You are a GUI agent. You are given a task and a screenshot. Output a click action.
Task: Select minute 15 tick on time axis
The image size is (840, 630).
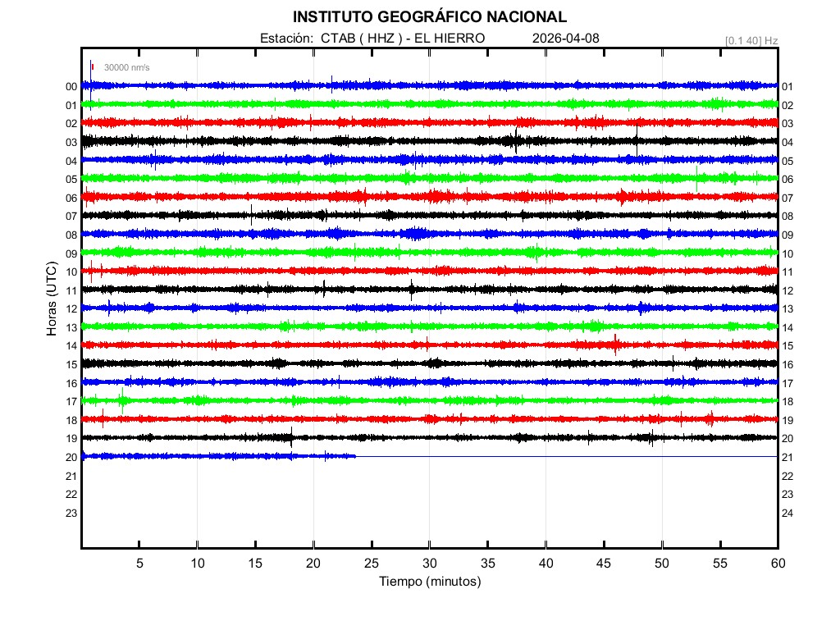(x=255, y=563)
